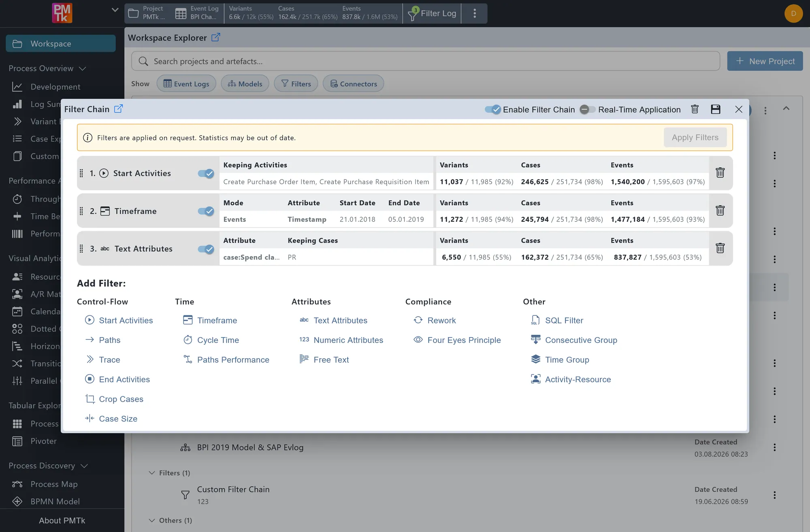Toggle Enable Filter Chain switch
The image size is (810, 532).
click(x=493, y=109)
